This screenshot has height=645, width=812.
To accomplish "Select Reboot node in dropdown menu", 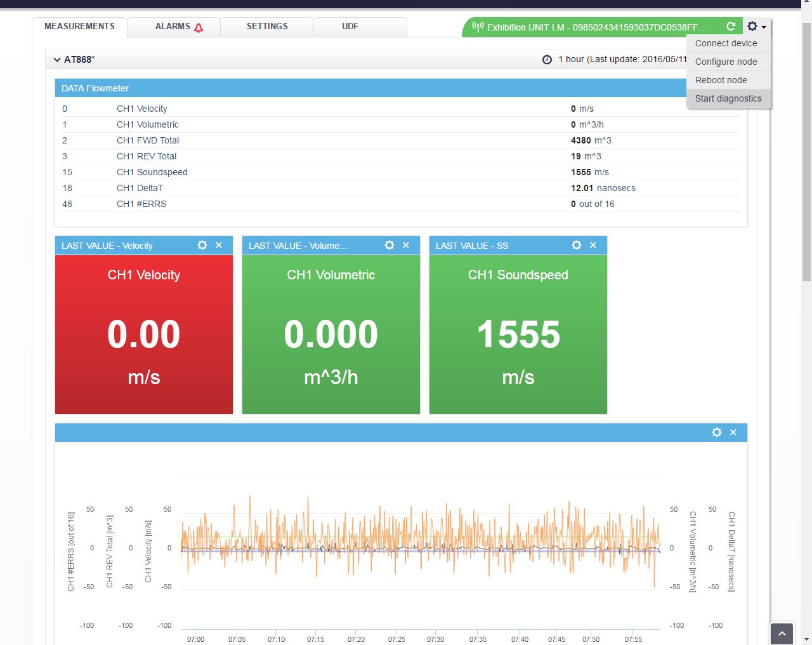I will [x=721, y=80].
